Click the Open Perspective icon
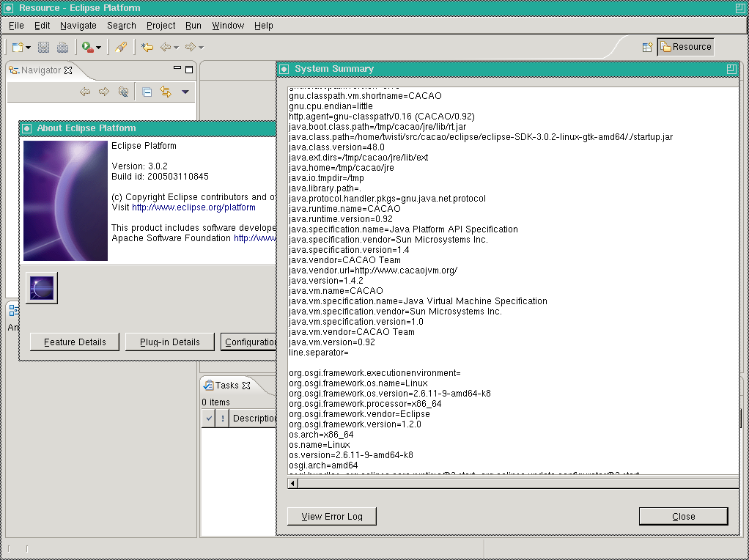Image resolution: width=749 pixels, height=560 pixels. (x=647, y=47)
